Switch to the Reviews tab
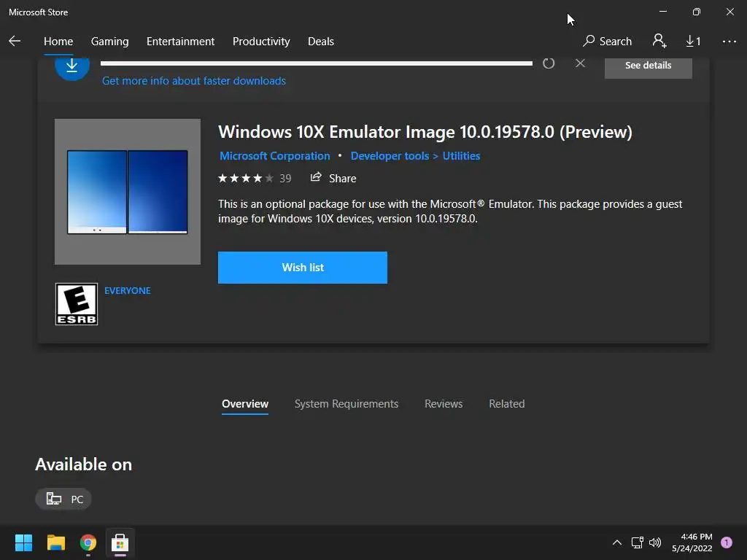The width and height of the screenshot is (747, 560). coord(444,404)
